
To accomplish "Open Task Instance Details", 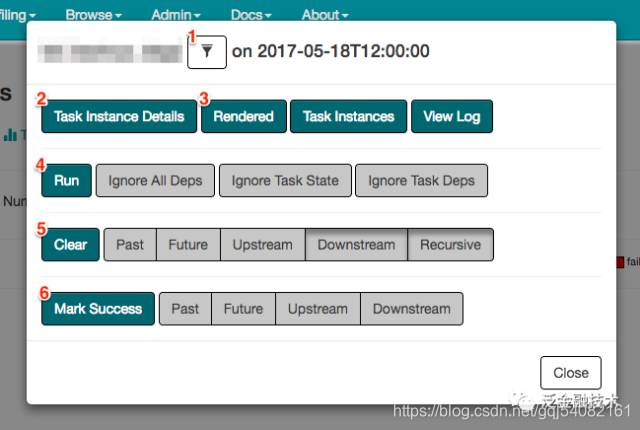I will (119, 116).
